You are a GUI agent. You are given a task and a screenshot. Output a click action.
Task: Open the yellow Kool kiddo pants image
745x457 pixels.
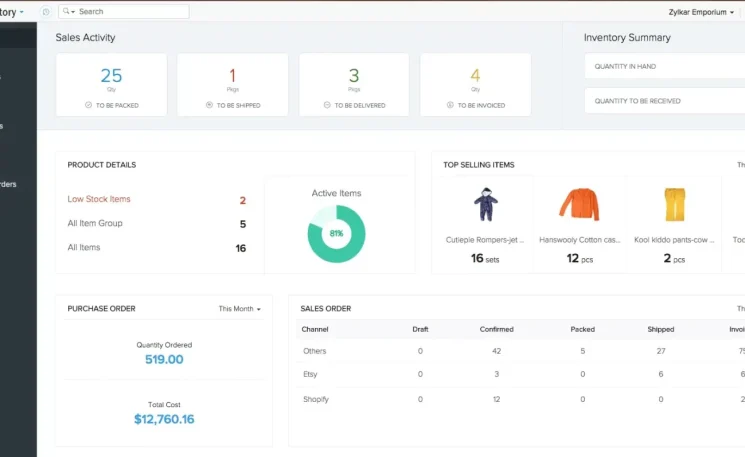[x=675, y=204]
